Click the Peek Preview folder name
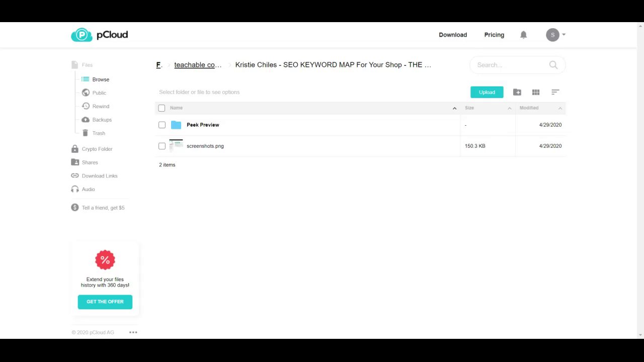Viewport: 644px width, 362px height. (203, 125)
